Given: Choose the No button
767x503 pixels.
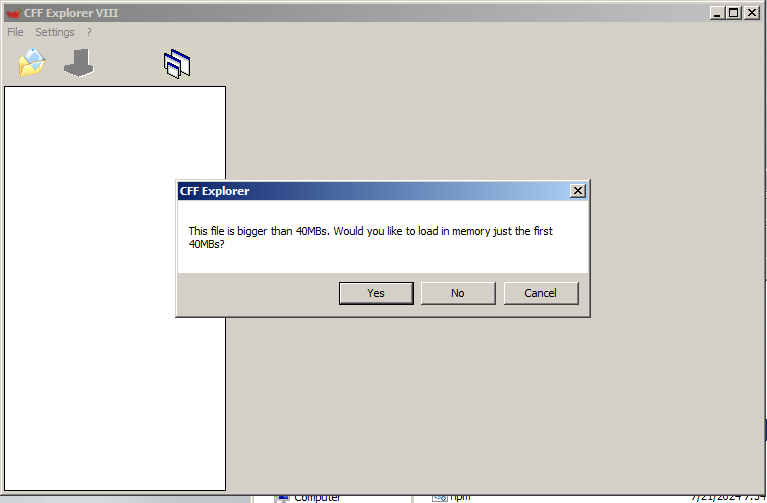Looking at the screenshot, I should pyautogui.click(x=458, y=293).
